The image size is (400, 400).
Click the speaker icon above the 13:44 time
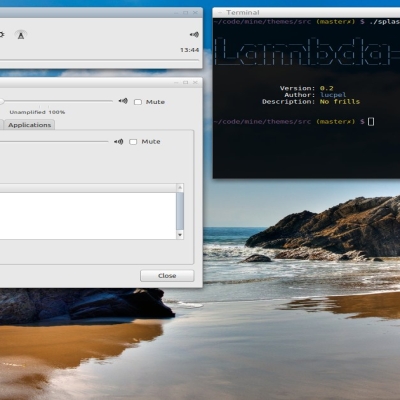point(194,34)
